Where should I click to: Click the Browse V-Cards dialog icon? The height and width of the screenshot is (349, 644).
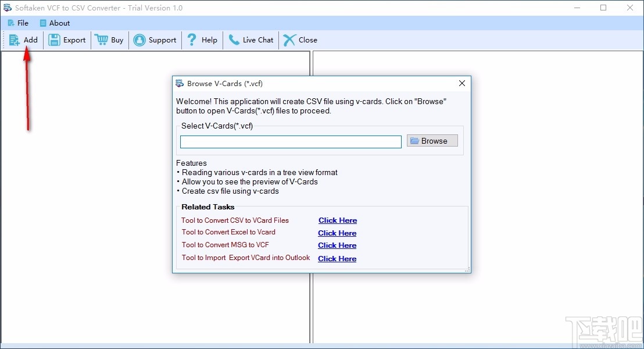(x=178, y=83)
